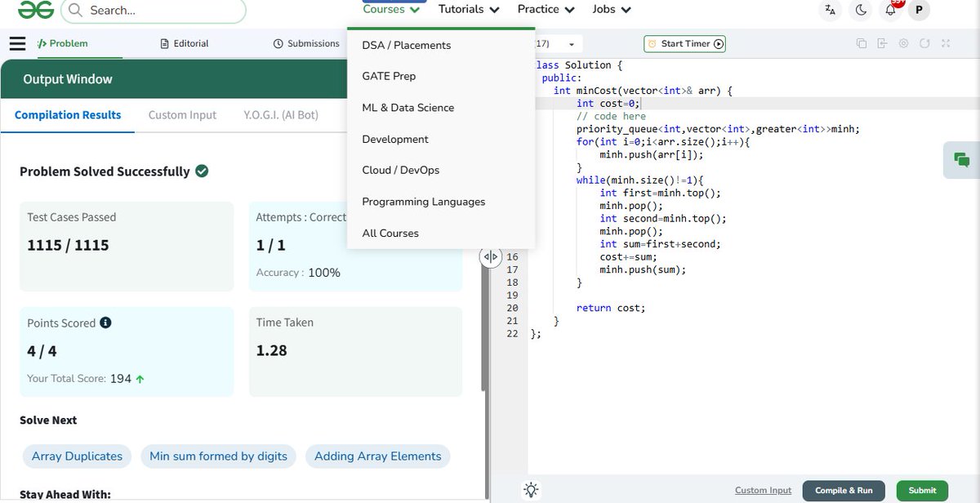Switch to Custom Input tab
Viewport: 980px width, 503px height.
click(x=182, y=115)
